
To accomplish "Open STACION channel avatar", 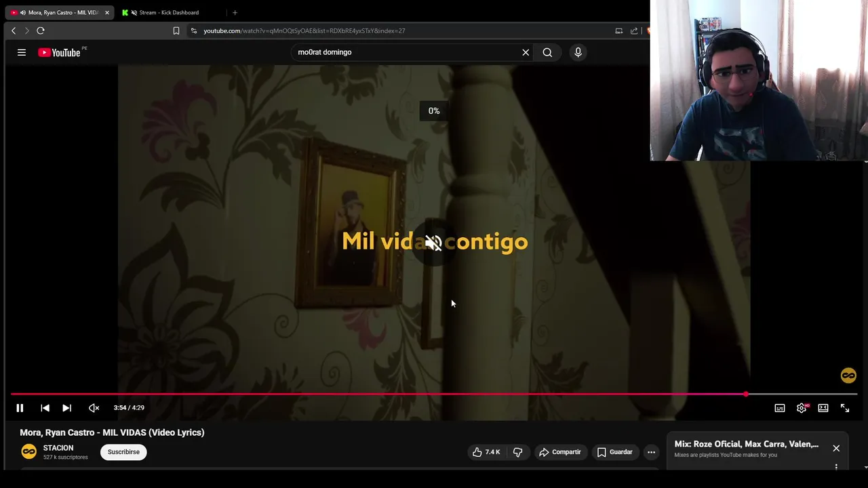I will [28, 451].
